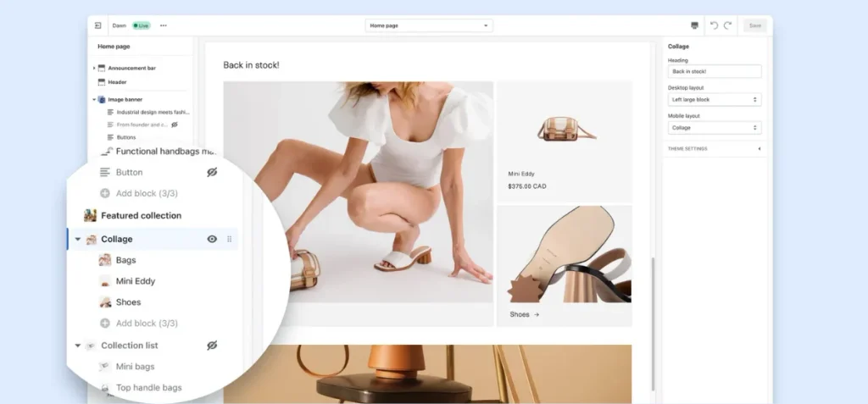Click the Mini Eddy product title in preview
This screenshot has height=404, width=868.
pyautogui.click(x=521, y=174)
